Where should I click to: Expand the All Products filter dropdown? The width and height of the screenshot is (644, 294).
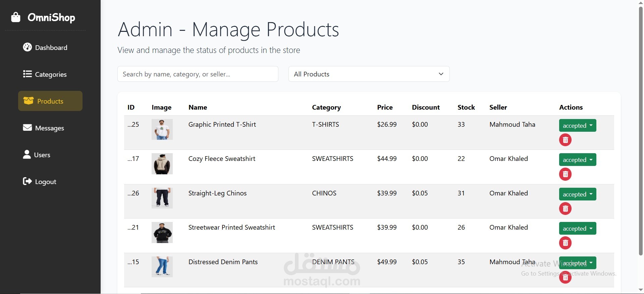tap(369, 74)
